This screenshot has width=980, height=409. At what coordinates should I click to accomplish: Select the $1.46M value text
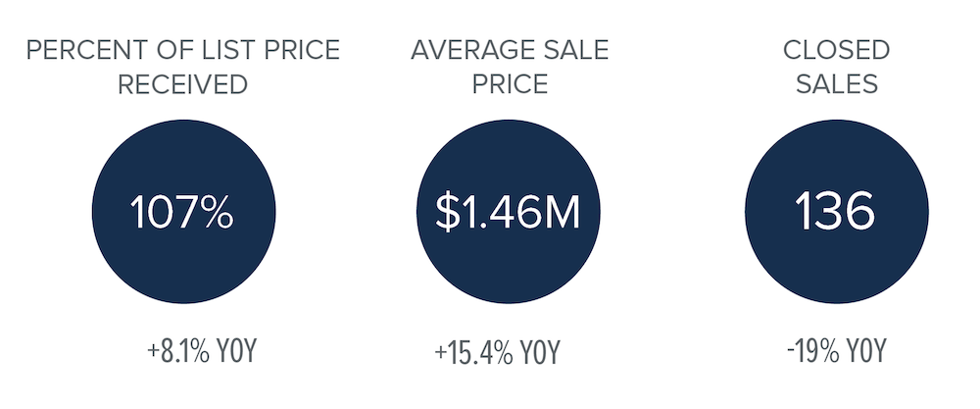508,213
